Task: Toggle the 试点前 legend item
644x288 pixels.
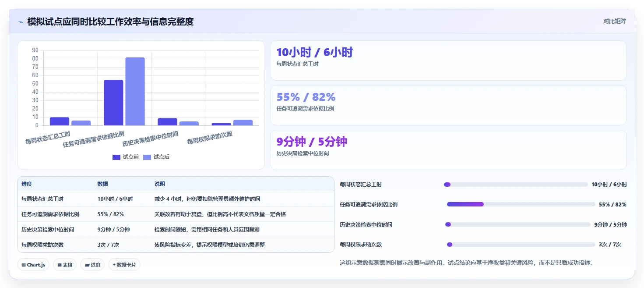Action: 126,157
